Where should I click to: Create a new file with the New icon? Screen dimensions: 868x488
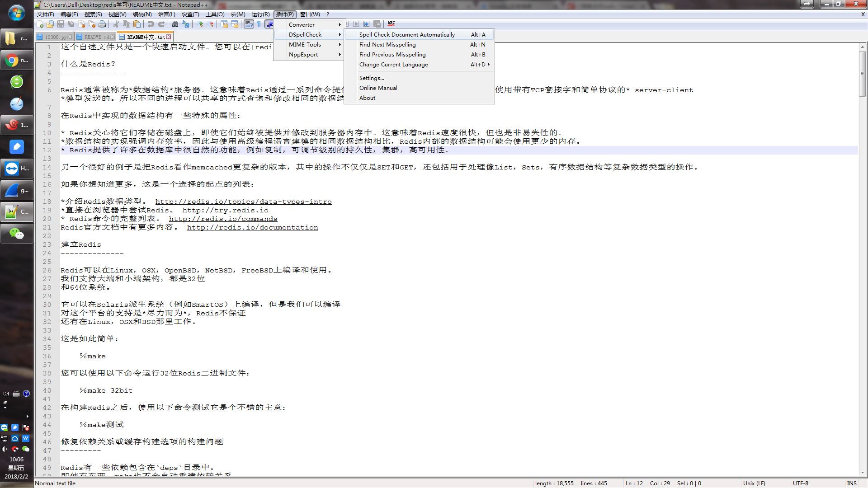pyautogui.click(x=40, y=24)
